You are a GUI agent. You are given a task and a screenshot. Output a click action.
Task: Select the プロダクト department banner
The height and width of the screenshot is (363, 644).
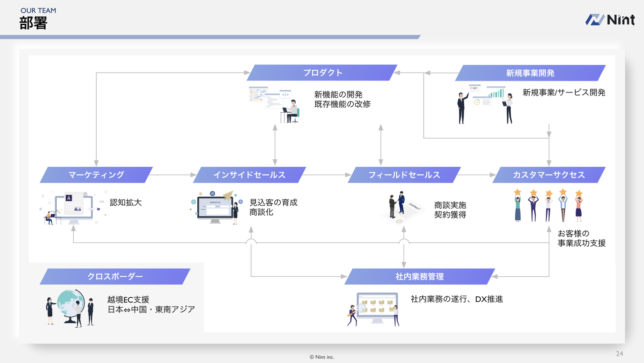[x=322, y=73]
